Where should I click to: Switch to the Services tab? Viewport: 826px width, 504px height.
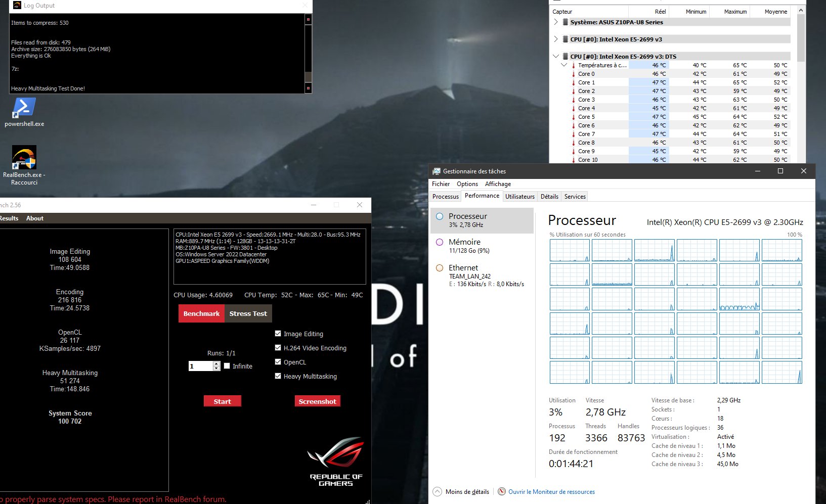[x=575, y=197]
